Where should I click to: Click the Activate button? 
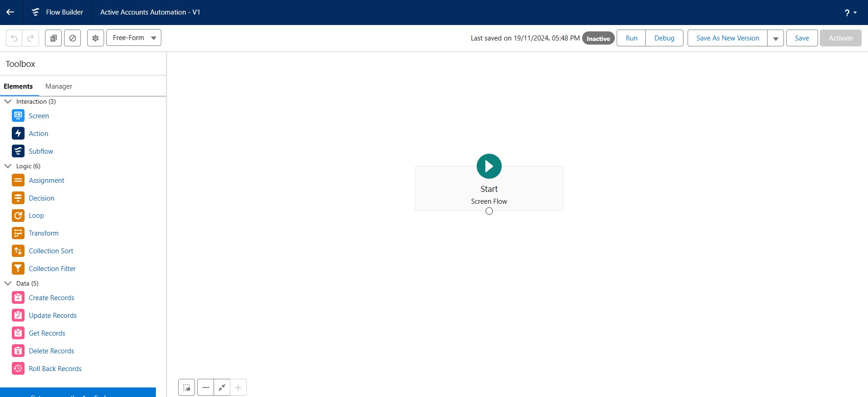tap(840, 38)
